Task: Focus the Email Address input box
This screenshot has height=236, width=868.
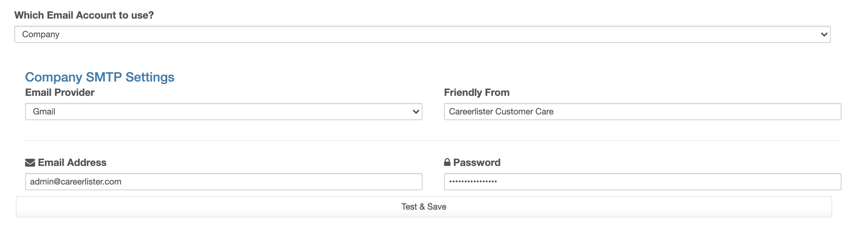Action: coord(224,182)
